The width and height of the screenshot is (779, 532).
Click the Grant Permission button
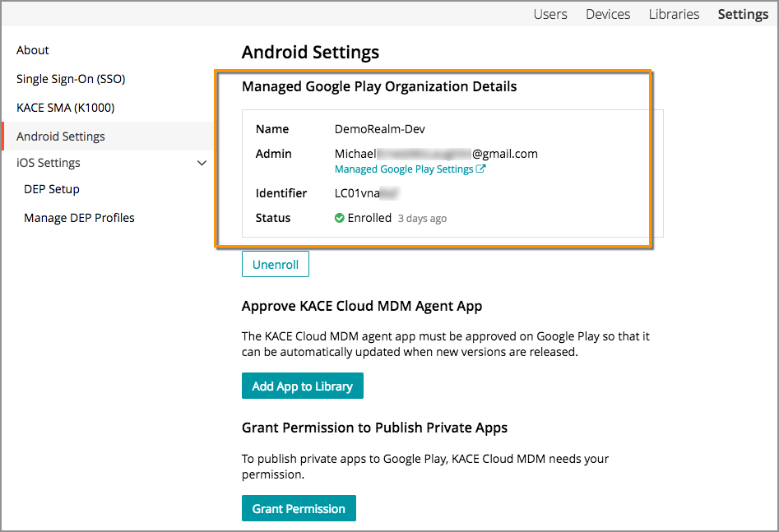[x=299, y=508]
